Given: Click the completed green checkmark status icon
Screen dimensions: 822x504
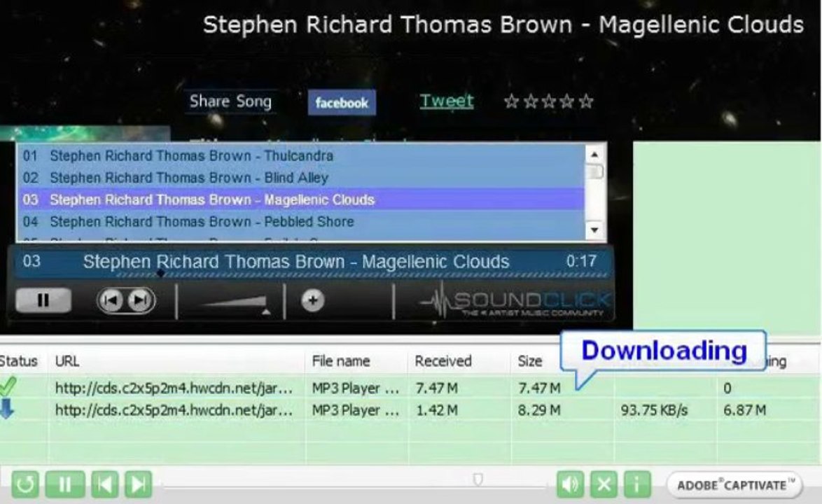Looking at the screenshot, I should coord(8,386).
